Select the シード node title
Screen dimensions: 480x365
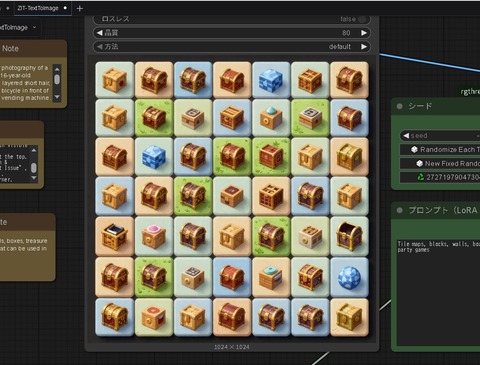tap(420, 106)
